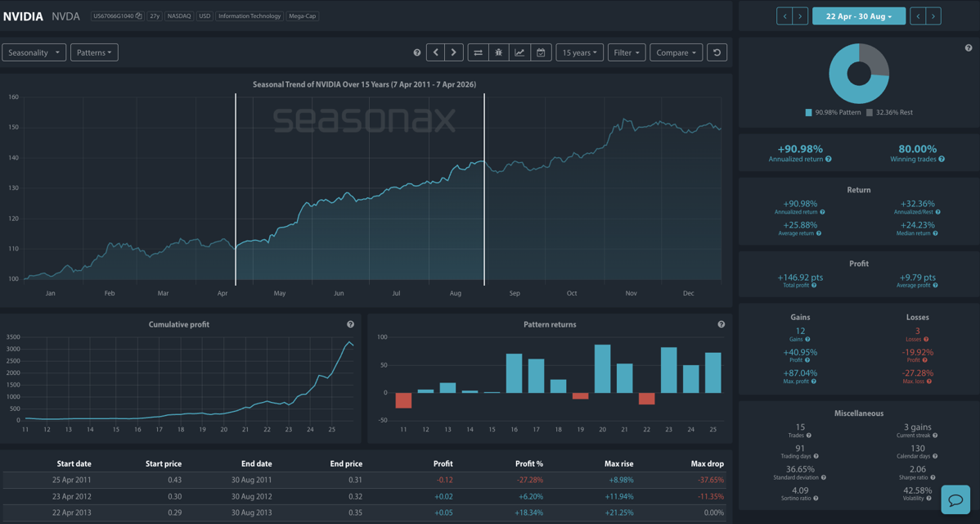Switch to the Seasonality view

tap(34, 52)
